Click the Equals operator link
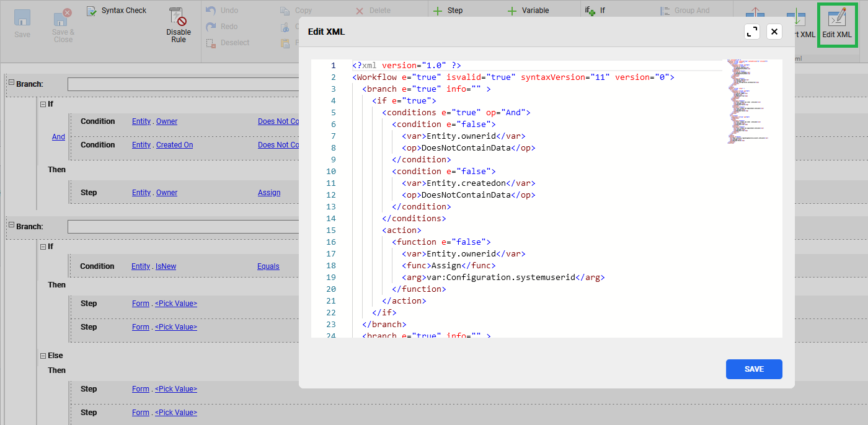 (x=268, y=266)
